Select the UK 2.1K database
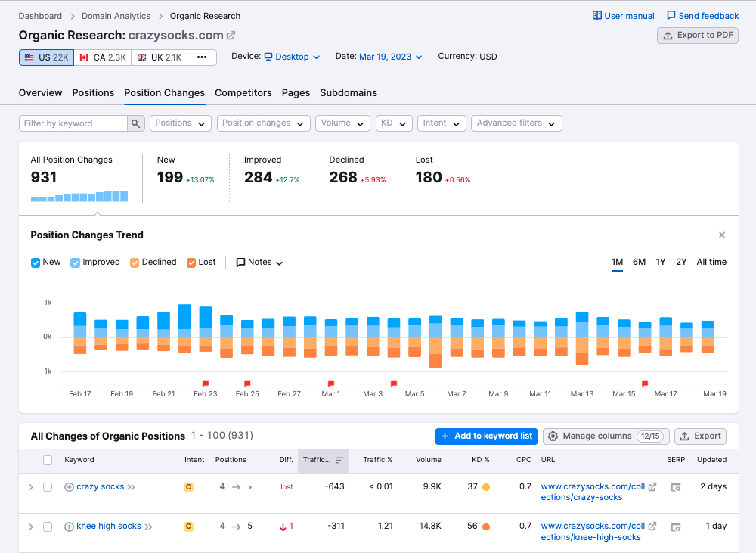 pos(160,57)
